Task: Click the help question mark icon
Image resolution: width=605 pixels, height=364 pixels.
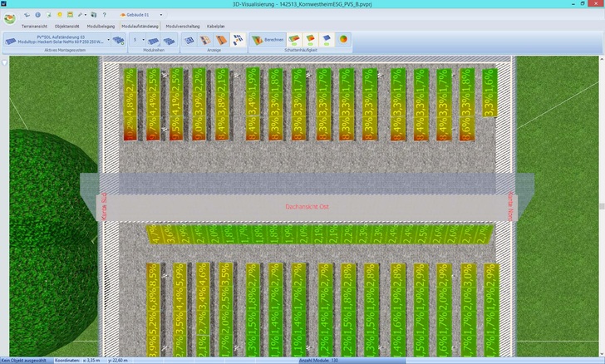Action: pyautogui.click(x=104, y=14)
